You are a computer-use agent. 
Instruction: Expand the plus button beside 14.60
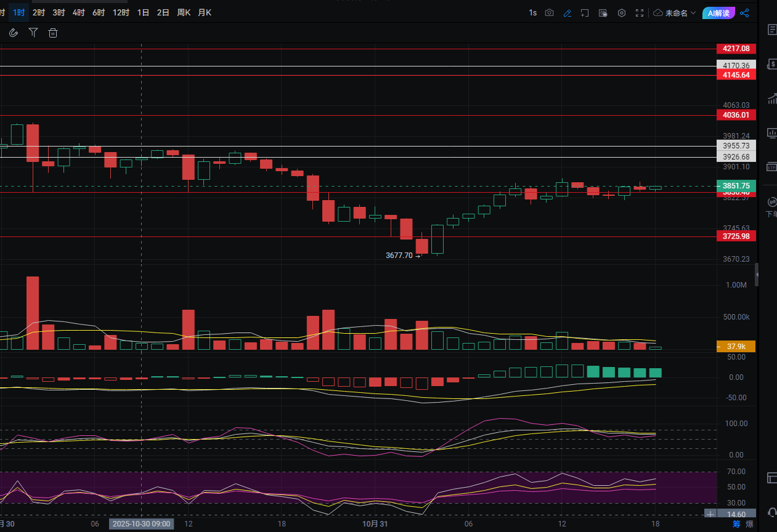point(710,514)
